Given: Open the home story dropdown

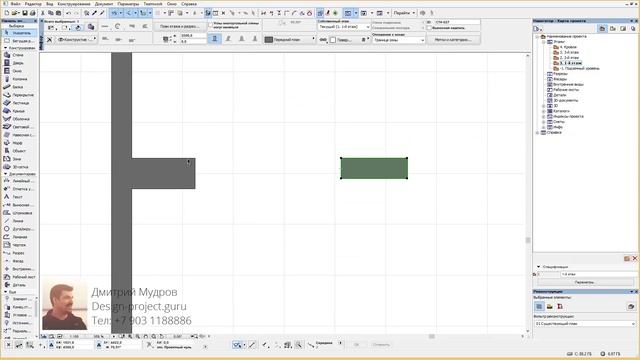Looking at the screenshot, I should pyautogui.click(x=344, y=27).
